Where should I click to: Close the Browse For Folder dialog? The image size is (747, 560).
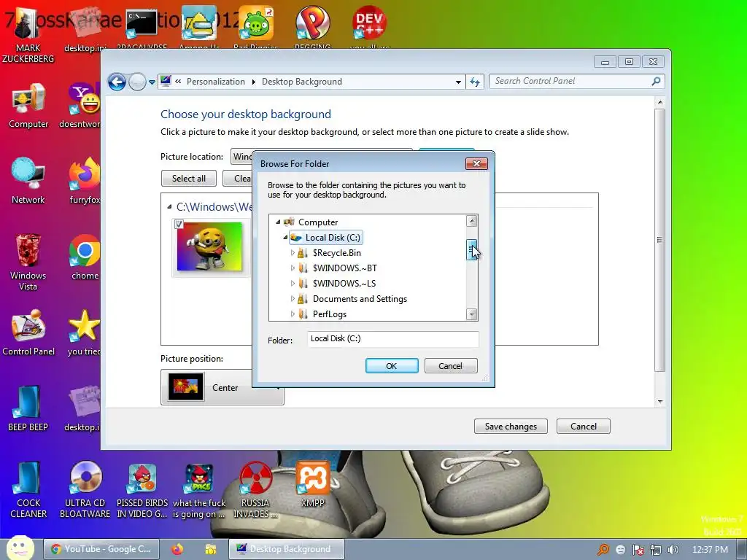point(476,164)
